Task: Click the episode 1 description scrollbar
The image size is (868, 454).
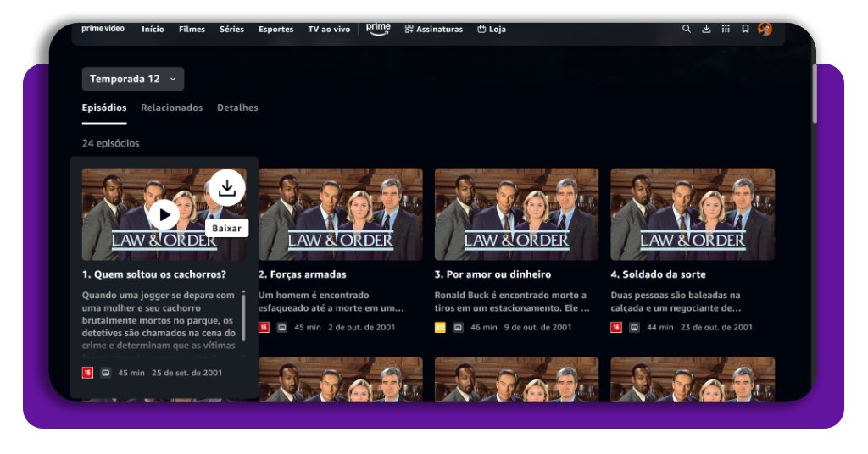Action: click(243, 316)
